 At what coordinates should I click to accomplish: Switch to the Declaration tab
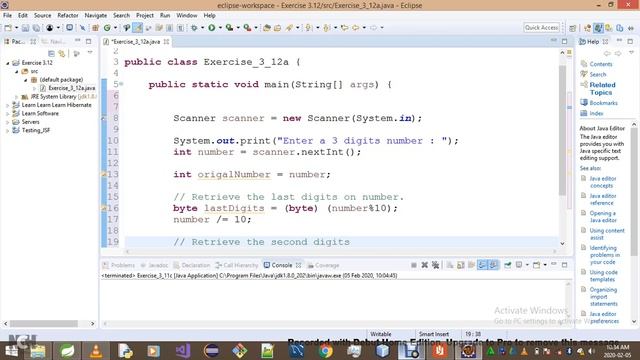191,265
